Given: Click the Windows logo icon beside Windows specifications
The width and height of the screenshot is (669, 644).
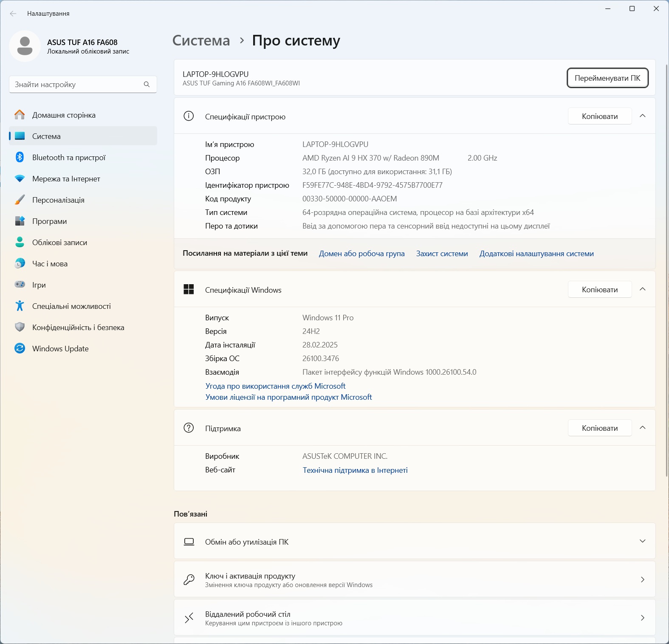Looking at the screenshot, I should click(x=189, y=289).
